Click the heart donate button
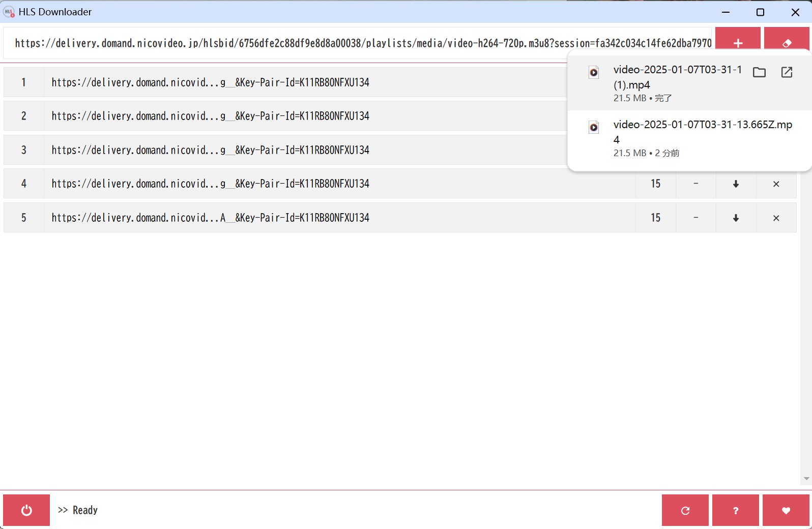 [786, 510]
